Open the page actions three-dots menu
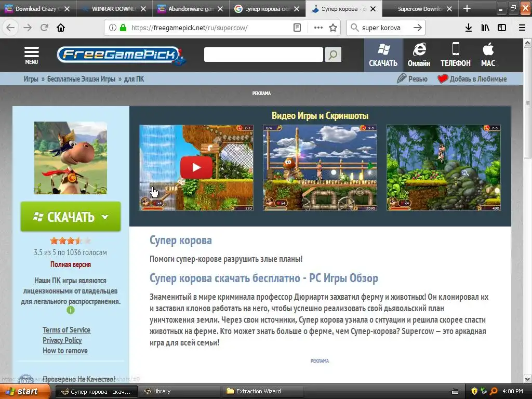Viewport: 532px width, 399px height. (318, 28)
